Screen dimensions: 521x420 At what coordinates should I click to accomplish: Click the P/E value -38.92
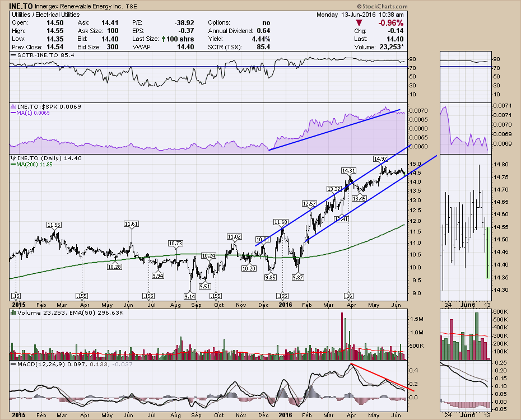click(184, 23)
